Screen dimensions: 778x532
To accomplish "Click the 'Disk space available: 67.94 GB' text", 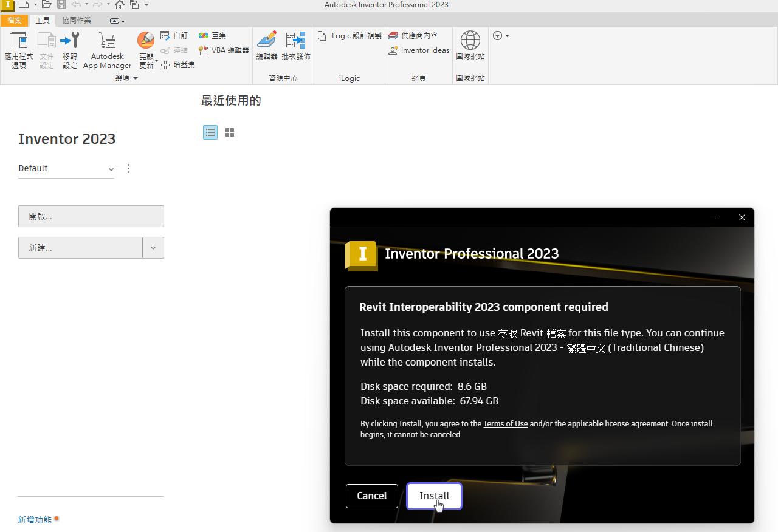I will (x=430, y=401).
